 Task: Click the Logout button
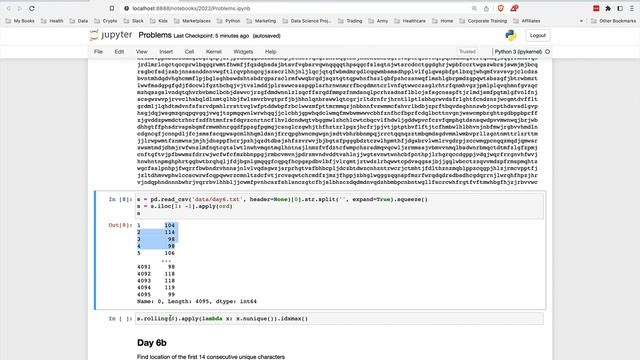pos(538,36)
